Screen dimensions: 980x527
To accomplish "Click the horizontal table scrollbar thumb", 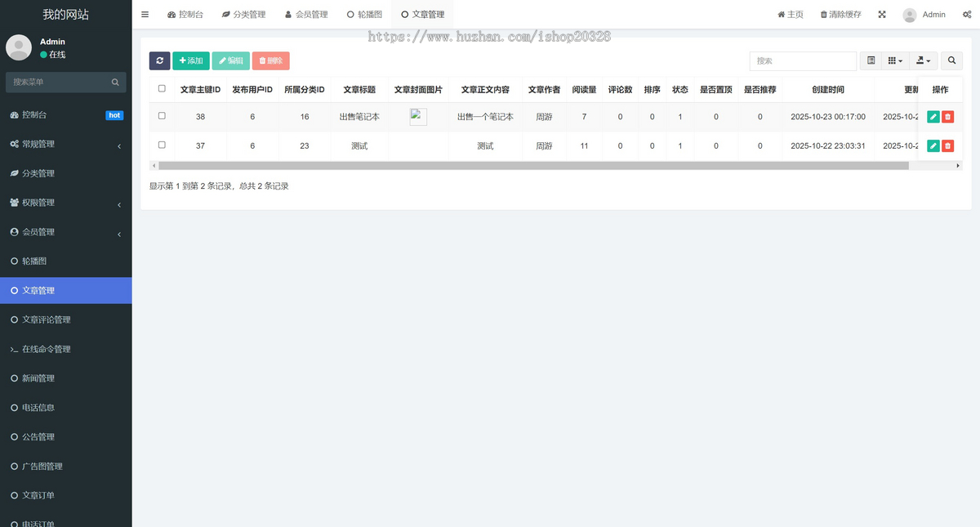I will pos(533,166).
